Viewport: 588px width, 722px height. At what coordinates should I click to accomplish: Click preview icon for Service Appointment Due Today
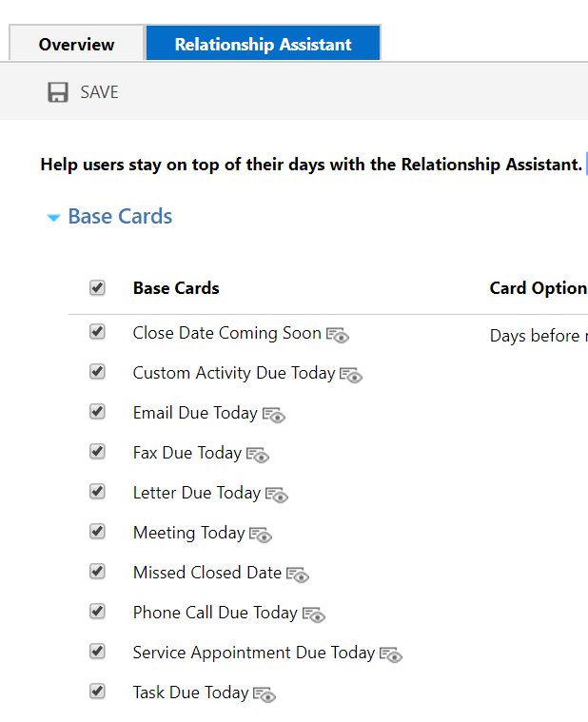pyautogui.click(x=391, y=654)
